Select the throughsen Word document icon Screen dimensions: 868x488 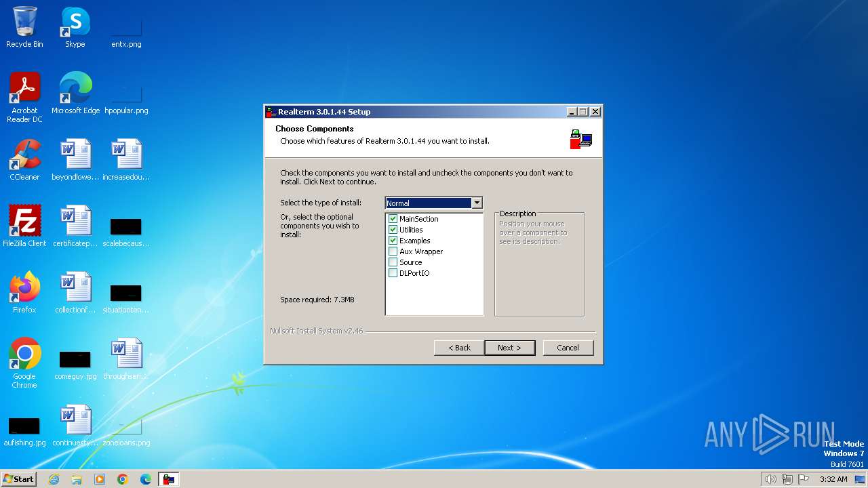click(x=126, y=359)
